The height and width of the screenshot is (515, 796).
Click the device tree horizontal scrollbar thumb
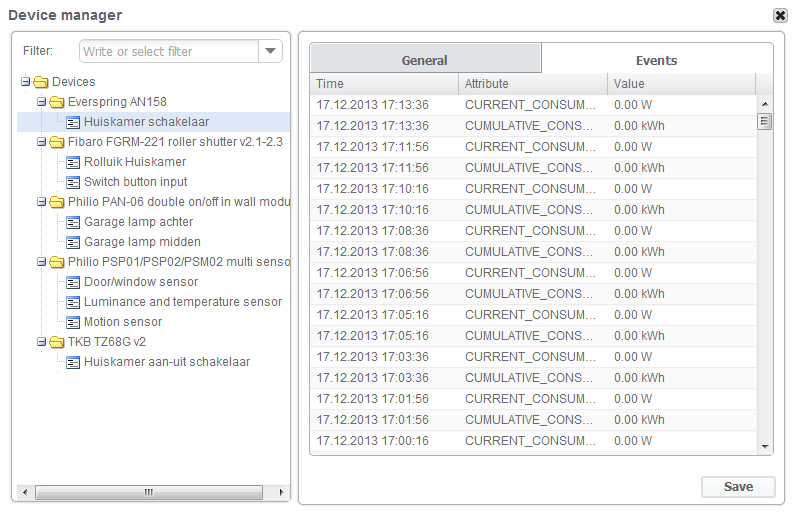point(148,492)
